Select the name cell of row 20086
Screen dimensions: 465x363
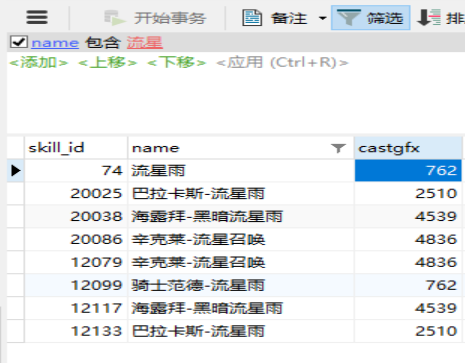click(x=241, y=240)
